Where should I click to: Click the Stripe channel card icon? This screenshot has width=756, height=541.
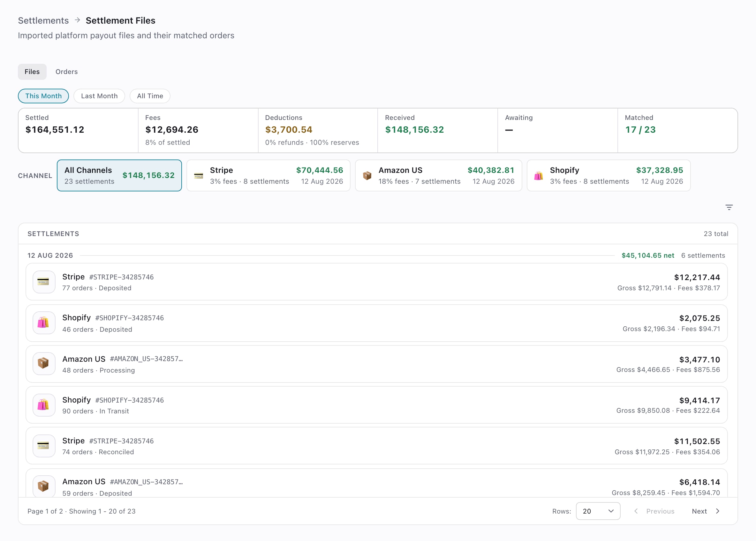pyautogui.click(x=199, y=175)
